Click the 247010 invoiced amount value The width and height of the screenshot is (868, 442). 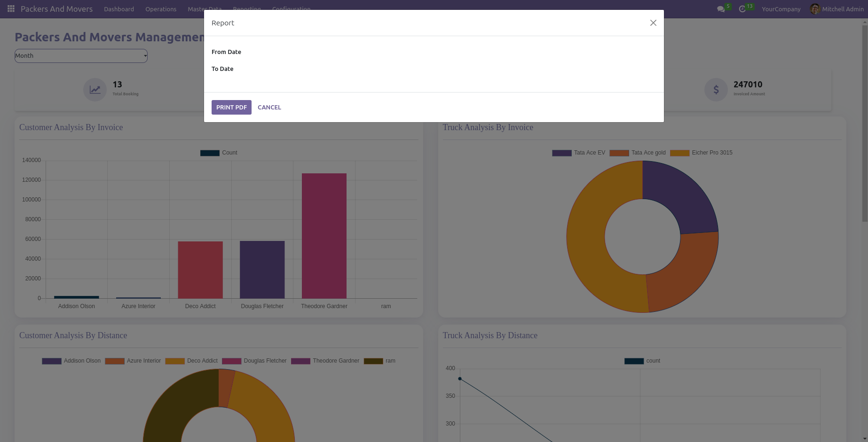(748, 85)
